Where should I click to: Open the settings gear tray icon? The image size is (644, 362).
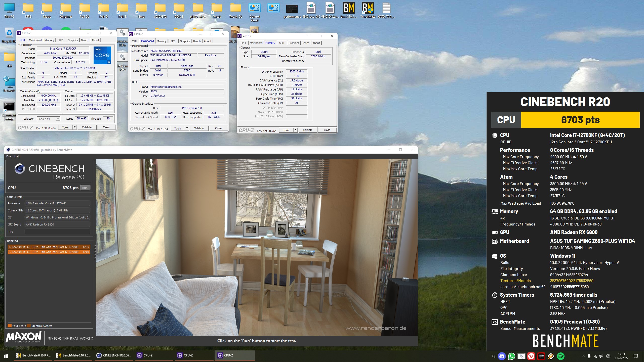tap(608, 356)
